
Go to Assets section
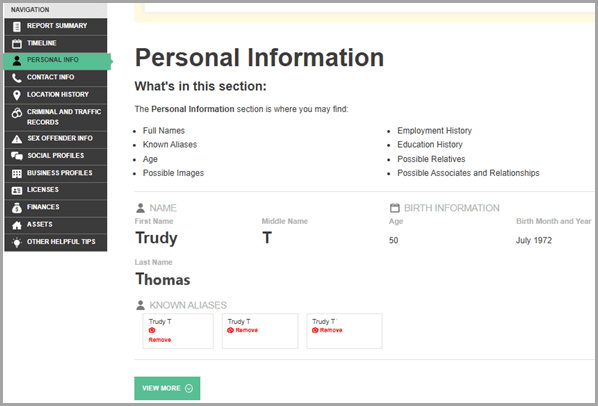(56, 225)
